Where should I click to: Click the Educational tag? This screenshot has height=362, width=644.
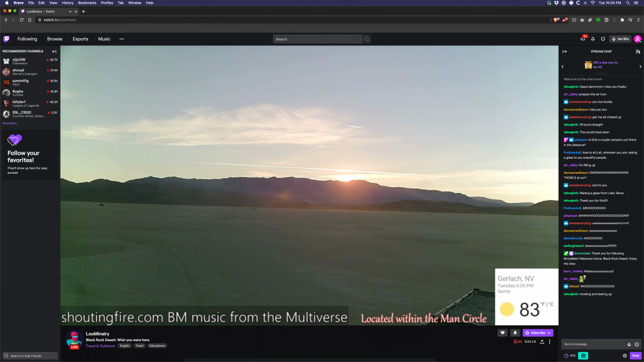[x=157, y=346]
